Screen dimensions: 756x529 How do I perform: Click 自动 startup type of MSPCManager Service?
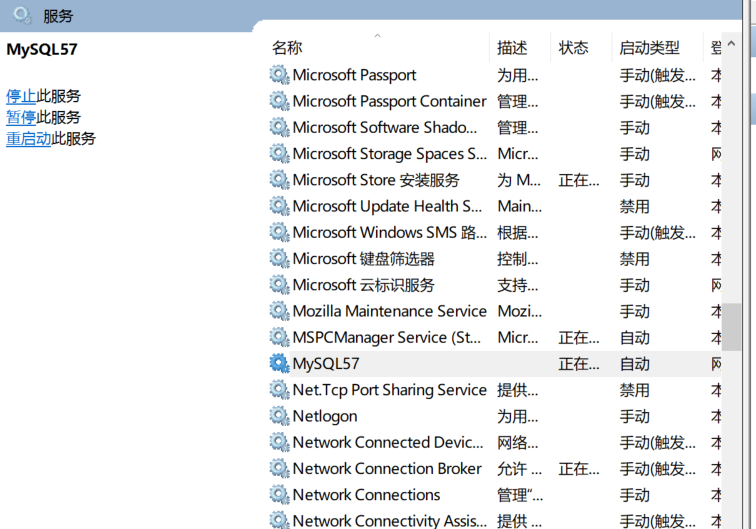pos(634,338)
